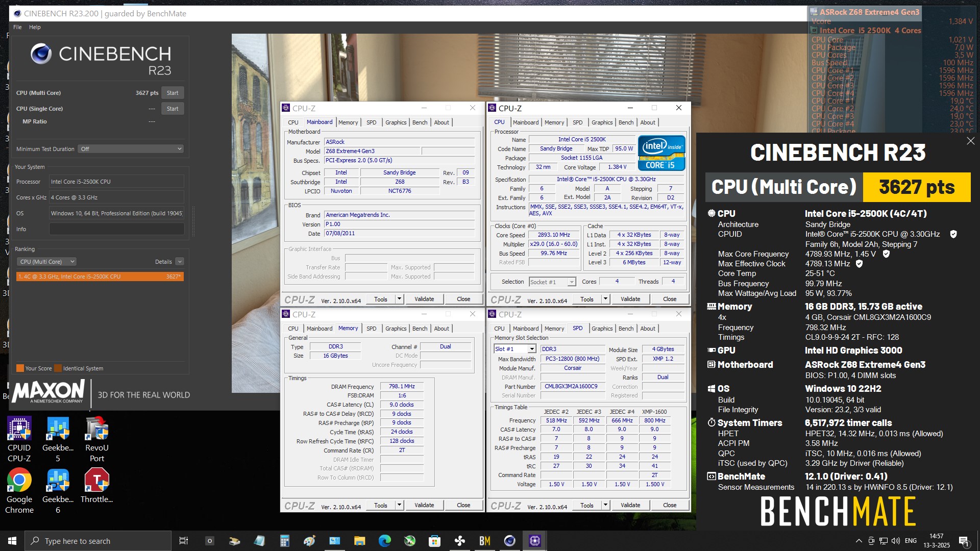Start the CPU (Multi Core) benchmark
The width and height of the screenshot is (980, 551).
click(173, 93)
